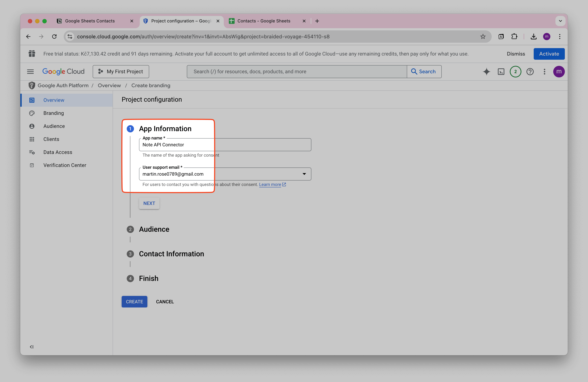Collapse the left sidebar panel
588x382 pixels.
tap(32, 347)
